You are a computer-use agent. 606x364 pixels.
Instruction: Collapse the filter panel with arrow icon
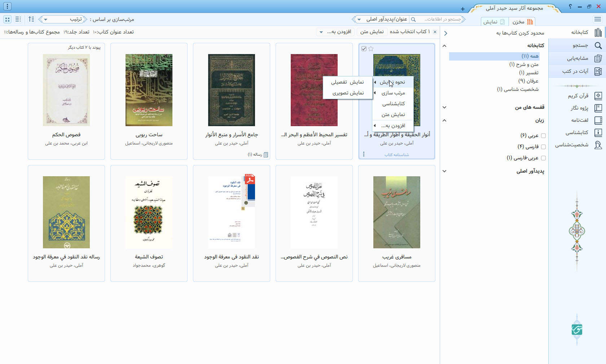click(x=446, y=33)
